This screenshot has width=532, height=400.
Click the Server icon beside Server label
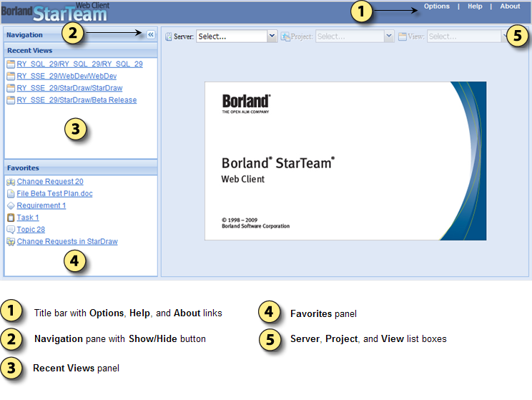pyautogui.click(x=168, y=36)
